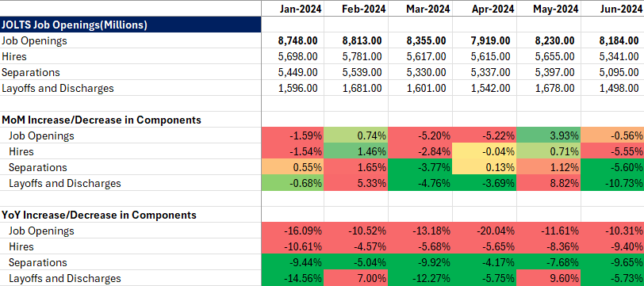Click the green -3.77% Separations cell
The height and width of the screenshot is (286, 644).
(420, 167)
